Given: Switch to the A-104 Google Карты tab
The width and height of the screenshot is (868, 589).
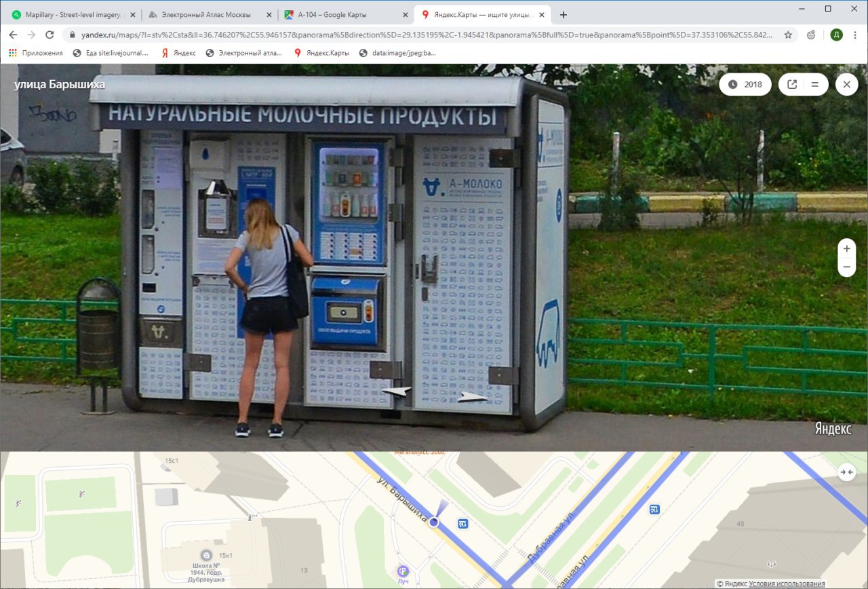Looking at the screenshot, I should pos(344,14).
